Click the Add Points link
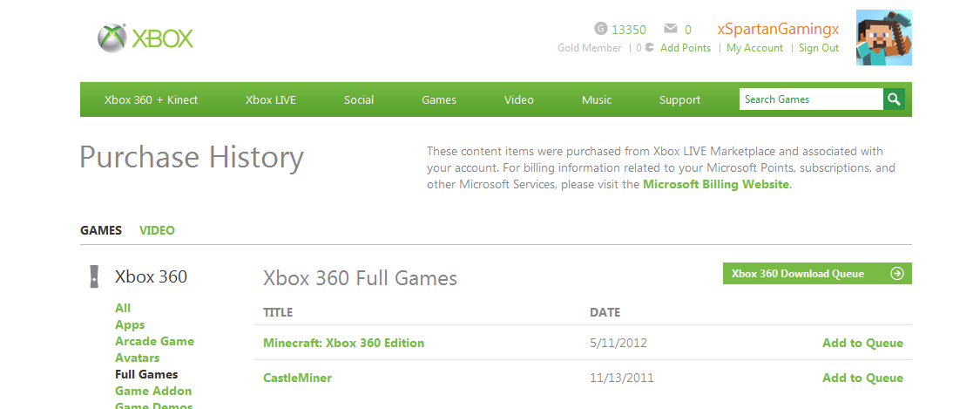The width and height of the screenshot is (980, 409). (686, 48)
